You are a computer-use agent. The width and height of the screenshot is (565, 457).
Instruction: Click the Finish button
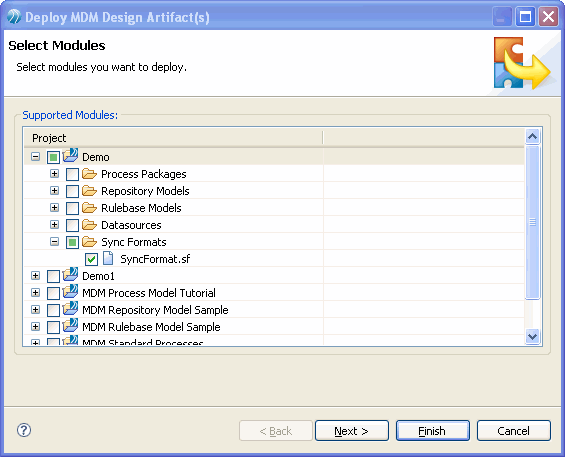click(x=433, y=431)
